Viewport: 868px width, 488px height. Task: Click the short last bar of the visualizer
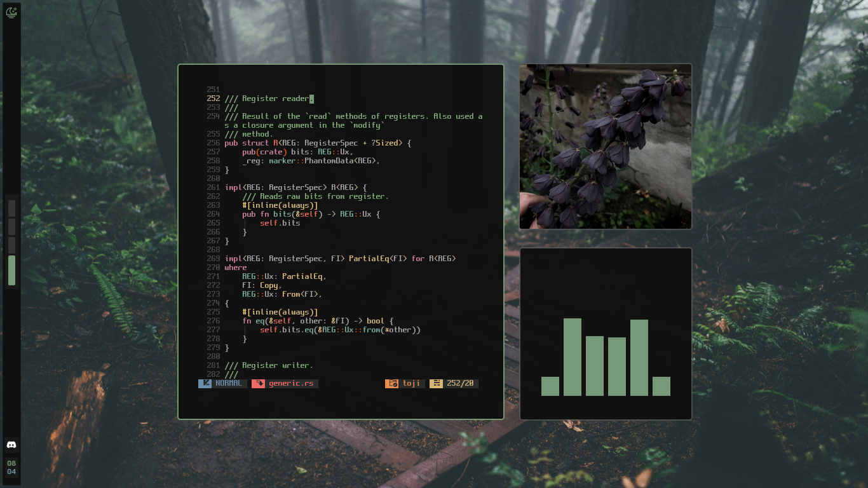[661, 386]
